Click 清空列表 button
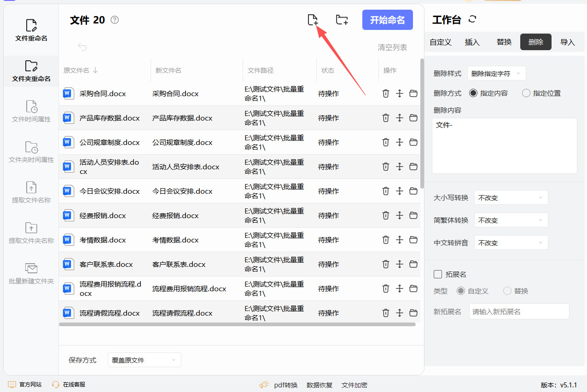 (393, 47)
